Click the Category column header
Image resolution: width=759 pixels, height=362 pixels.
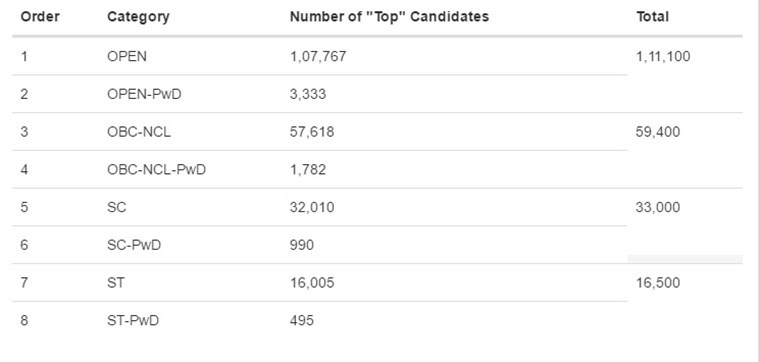tap(138, 17)
